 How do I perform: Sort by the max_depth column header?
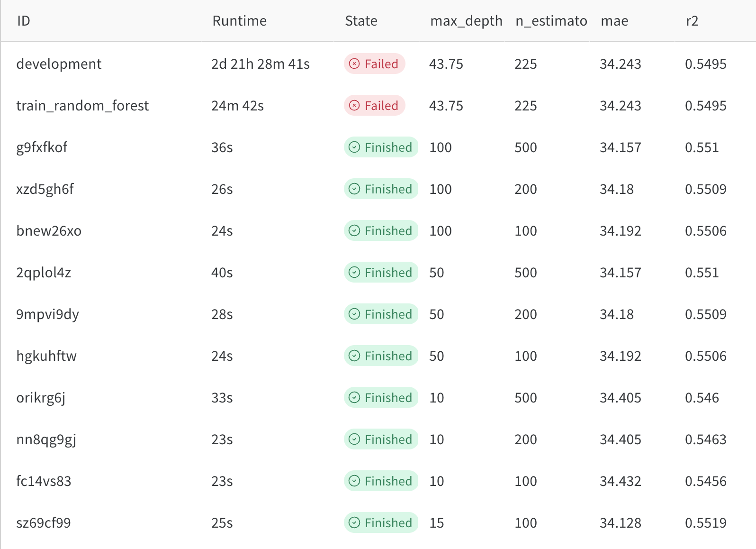click(x=466, y=21)
